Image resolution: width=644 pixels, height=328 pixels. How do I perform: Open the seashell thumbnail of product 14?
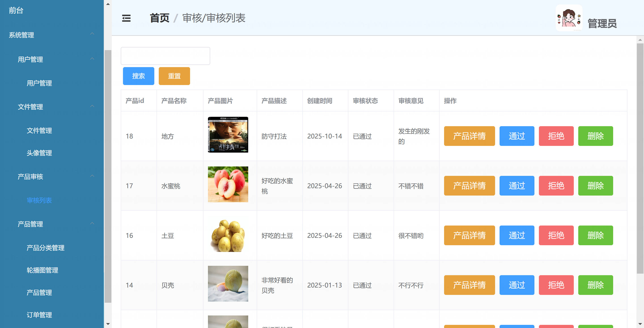click(228, 284)
